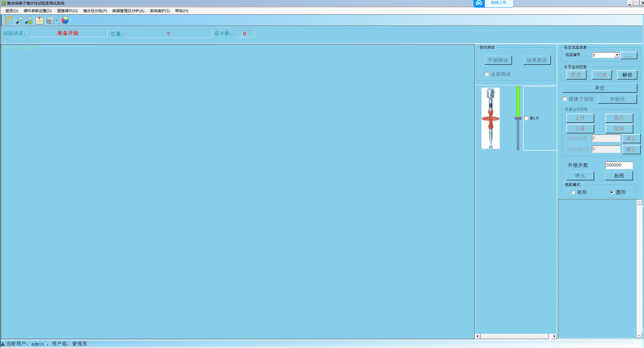The image size is (644, 348).
Task: Click the map pin toolbar icon
Action: click(x=39, y=20)
